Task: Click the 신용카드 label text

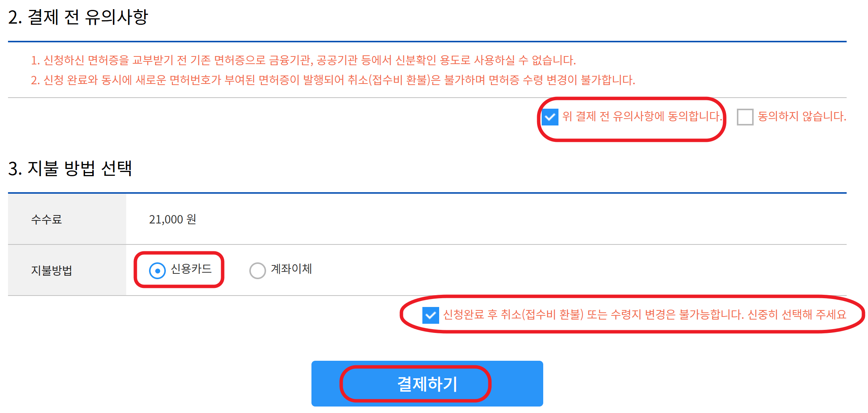Action: tap(192, 270)
